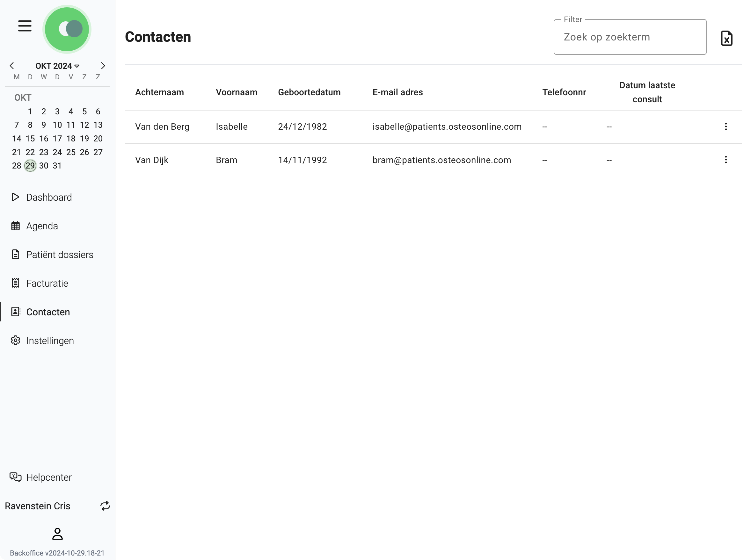Sort by Achternaam column header
This screenshot has height=560, width=751.
pos(159,92)
